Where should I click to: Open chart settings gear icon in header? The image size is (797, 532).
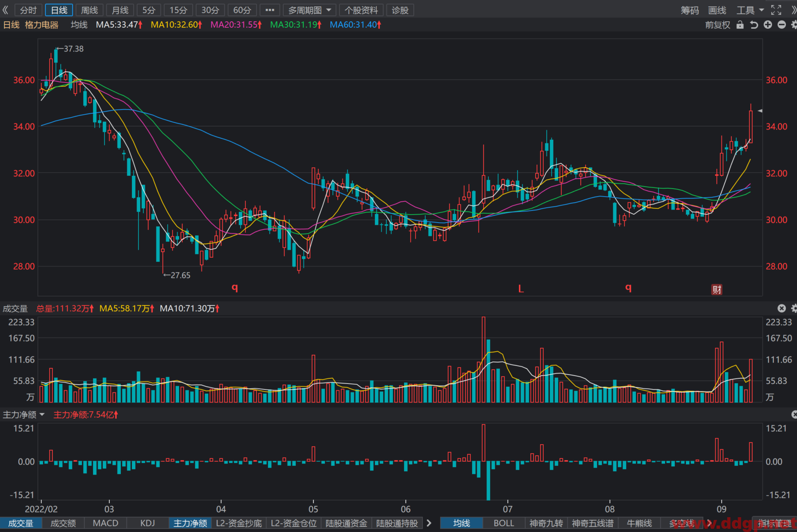(794, 25)
